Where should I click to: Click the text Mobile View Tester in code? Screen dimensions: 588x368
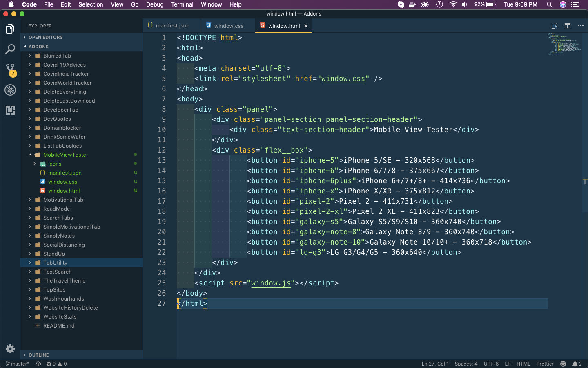pyautogui.click(x=413, y=130)
